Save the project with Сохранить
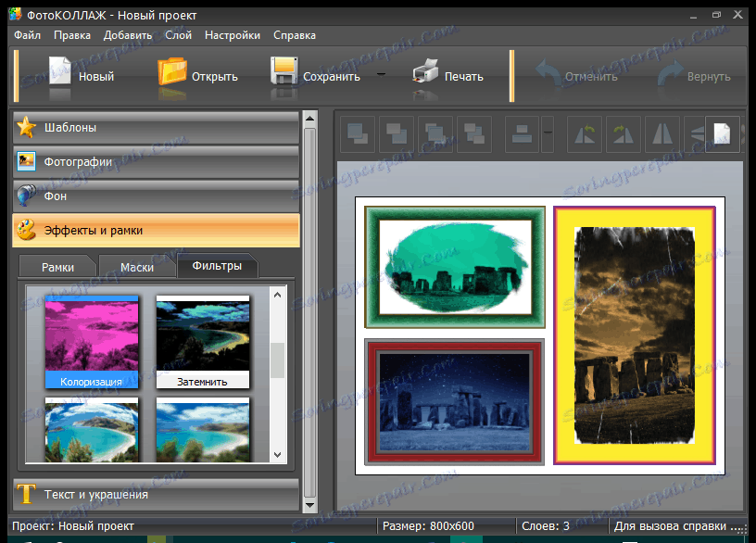This screenshot has height=543, width=756. pyautogui.click(x=315, y=76)
